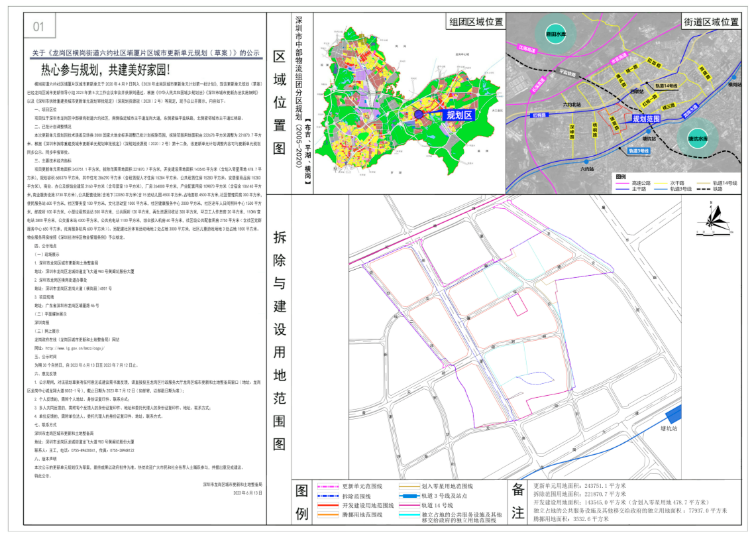Screen dimensions: 756x537
Task: Click the 梧桐路 yellow road label
Action: coord(594,130)
